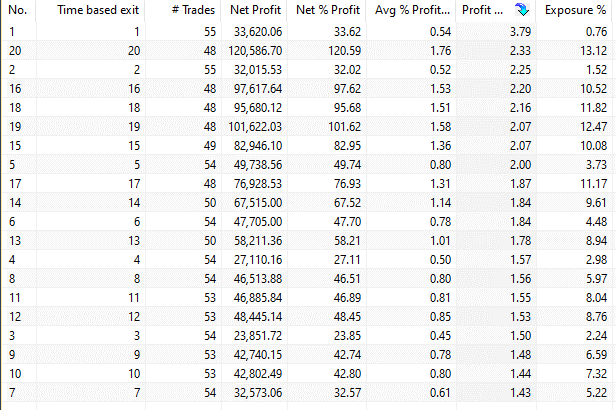Click the blue sort arrow icon
Screen dimensions: 616x410
tap(519, 10)
